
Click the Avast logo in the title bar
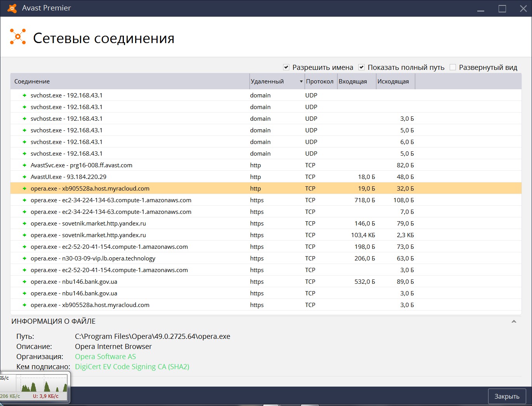[x=12, y=8]
